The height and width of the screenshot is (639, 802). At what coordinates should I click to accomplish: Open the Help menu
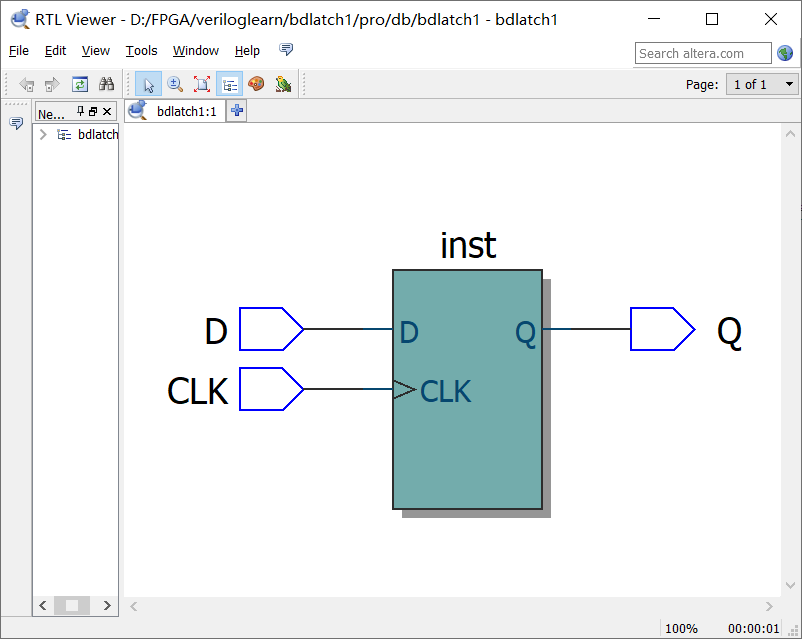(247, 51)
